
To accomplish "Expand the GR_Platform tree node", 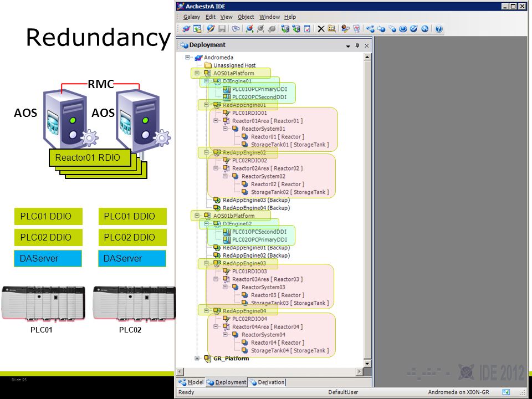I will (x=197, y=359).
